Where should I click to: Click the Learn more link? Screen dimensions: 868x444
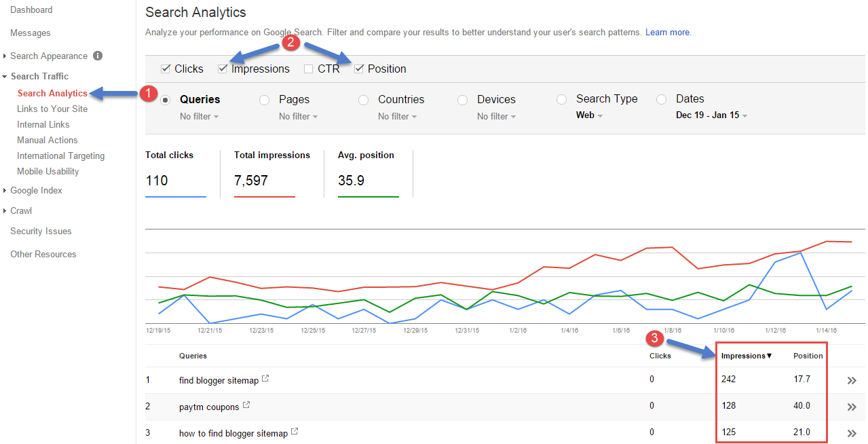tap(668, 32)
